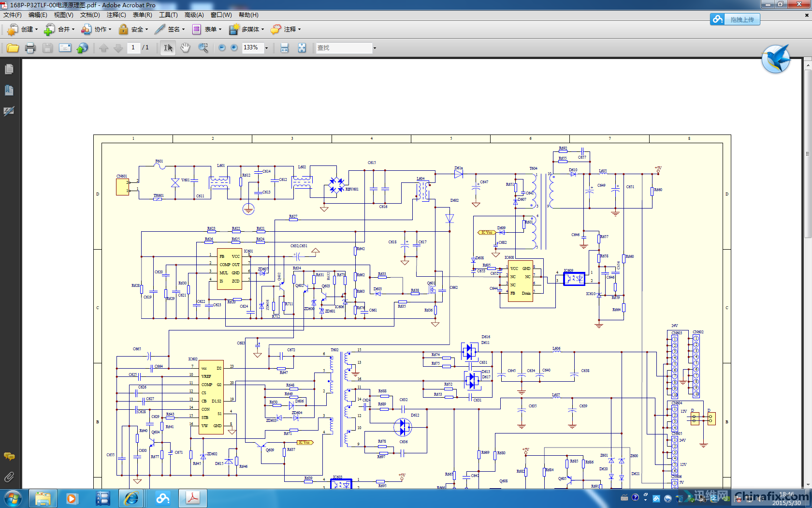The image size is (812, 508).
Task: Open the zoom percentage dropdown arrow
Action: [266, 48]
